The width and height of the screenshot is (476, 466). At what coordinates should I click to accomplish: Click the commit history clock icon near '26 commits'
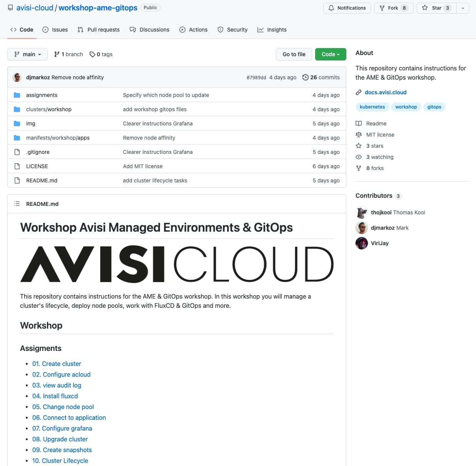305,77
